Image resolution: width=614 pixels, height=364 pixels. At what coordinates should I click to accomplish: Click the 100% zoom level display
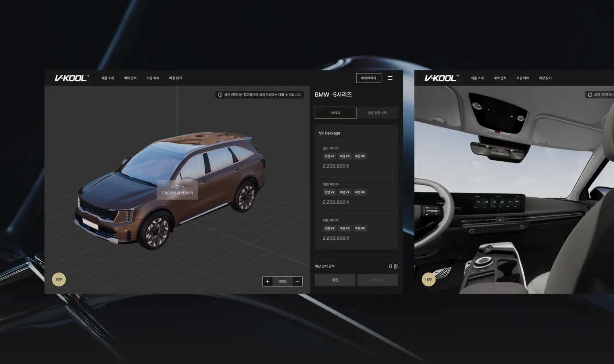pyautogui.click(x=282, y=281)
